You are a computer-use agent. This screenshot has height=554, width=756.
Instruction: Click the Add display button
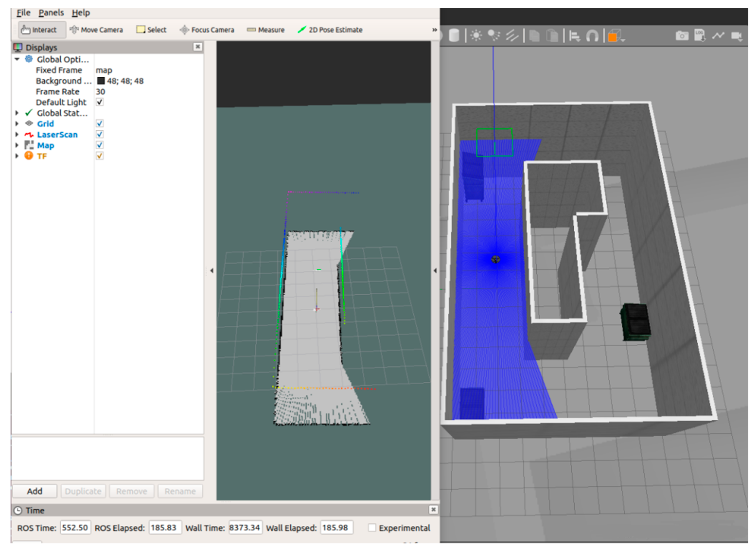(x=34, y=491)
